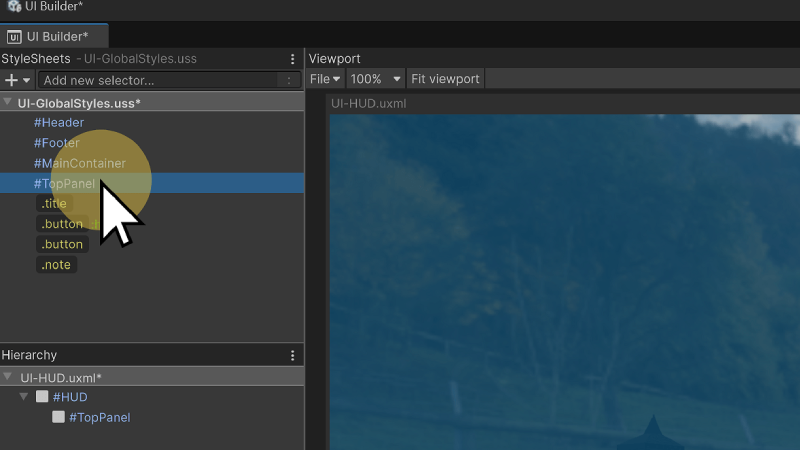Switch to the UI Builder tab
Viewport: 800px width, 450px height.
[48, 37]
